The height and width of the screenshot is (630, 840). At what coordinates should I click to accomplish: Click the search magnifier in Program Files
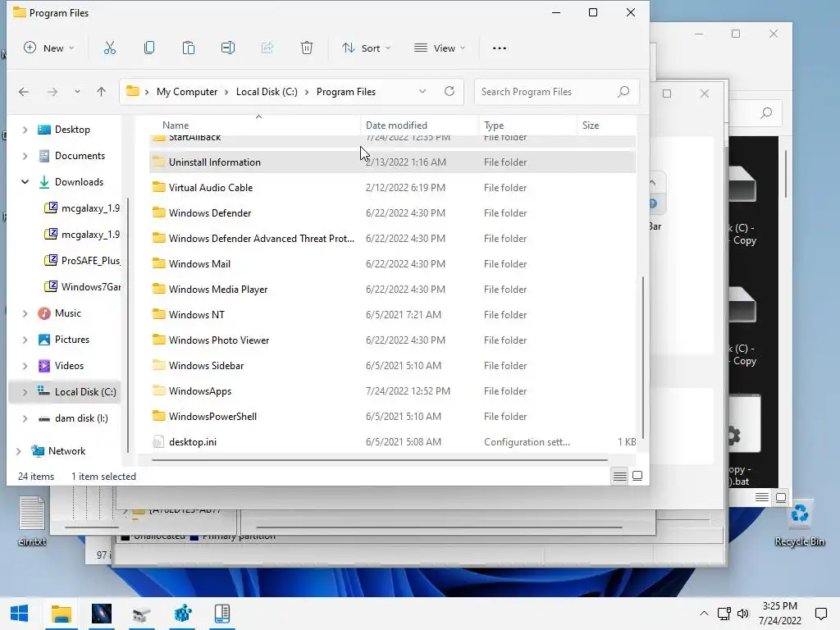coord(623,92)
